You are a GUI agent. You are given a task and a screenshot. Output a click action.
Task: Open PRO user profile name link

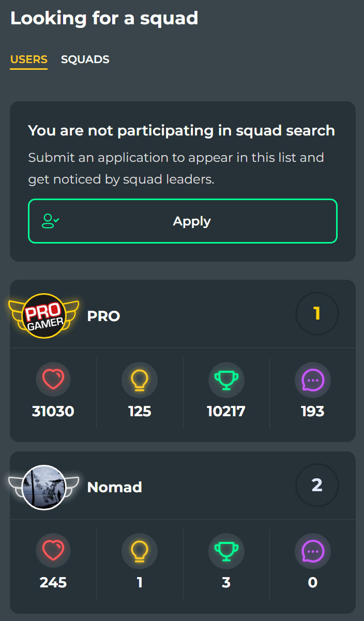click(x=103, y=316)
